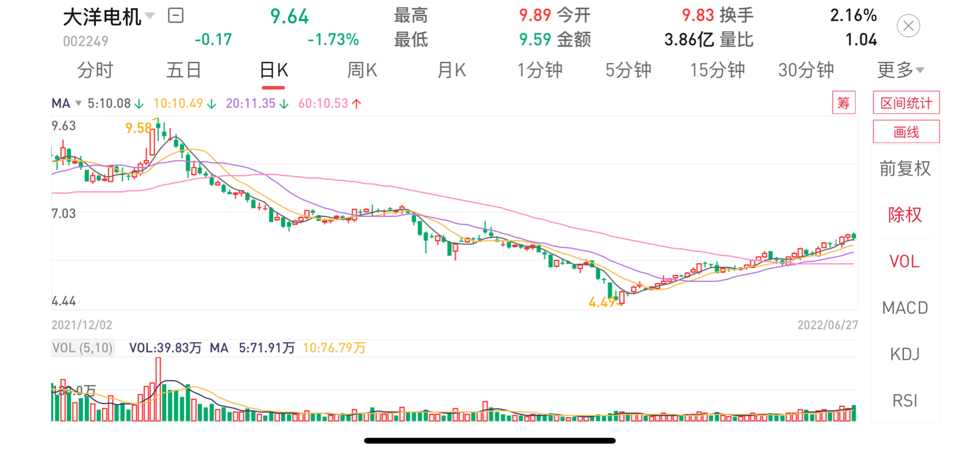Tap the 9.58 high marker on chart
Screen dimensions: 980x453
[139, 128]
